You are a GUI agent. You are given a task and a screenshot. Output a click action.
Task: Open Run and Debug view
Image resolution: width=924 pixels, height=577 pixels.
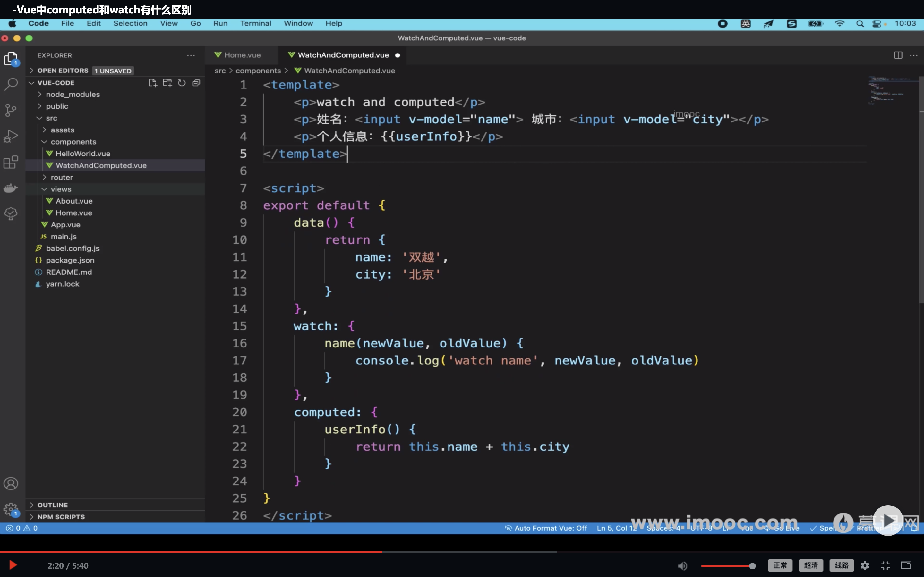[11, 136]
